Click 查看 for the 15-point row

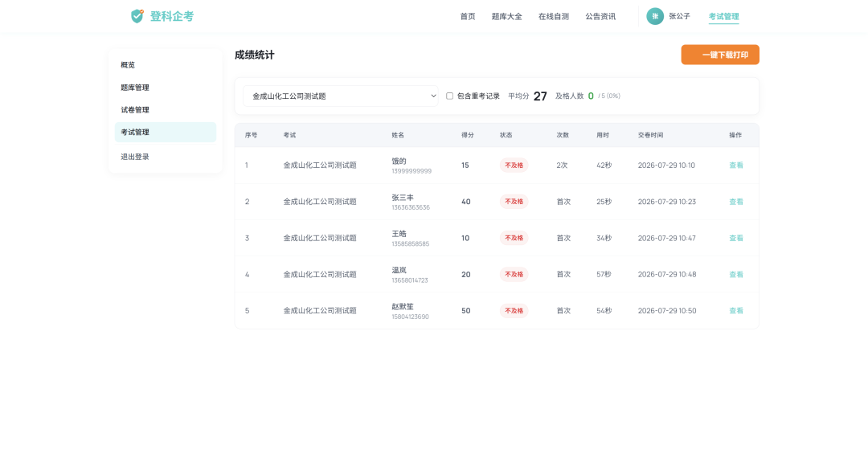(x=735, y=165)
